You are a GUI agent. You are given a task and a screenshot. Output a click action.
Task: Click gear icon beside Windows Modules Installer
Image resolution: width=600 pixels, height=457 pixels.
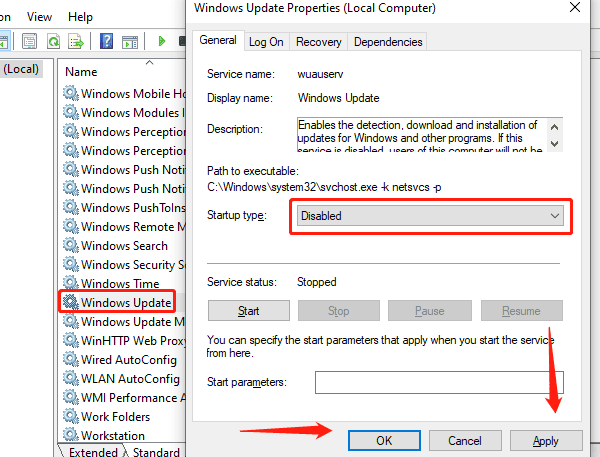pos(70,112)
